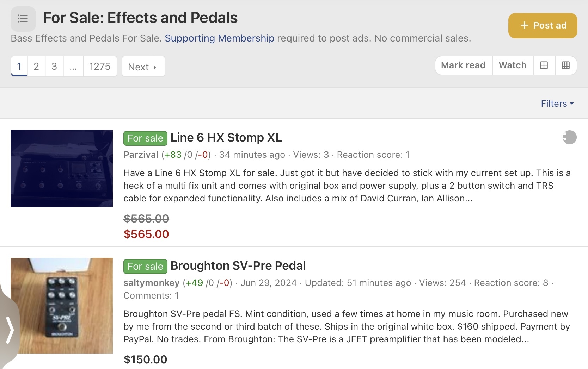Image resolution: width=588 pixels, height=369 pixels.
Task: Select page 2 in pagination
Action: (36, 66)
